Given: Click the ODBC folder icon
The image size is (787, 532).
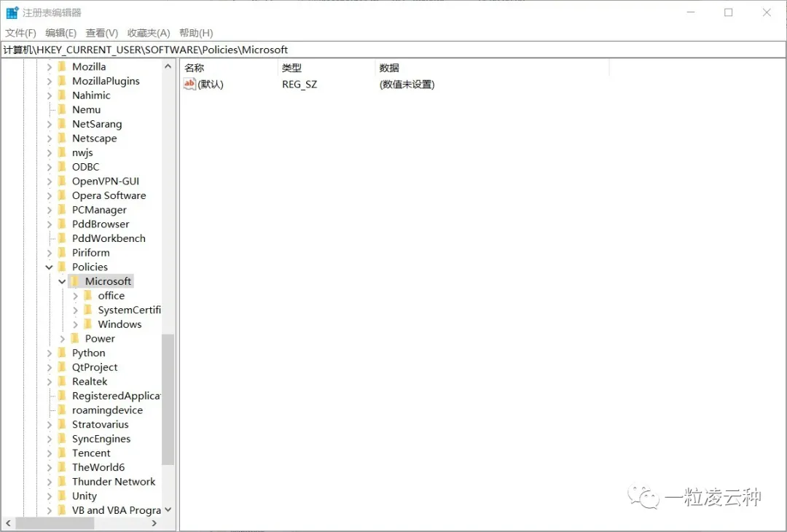Looking at the screenshot, I should [62, 167].
